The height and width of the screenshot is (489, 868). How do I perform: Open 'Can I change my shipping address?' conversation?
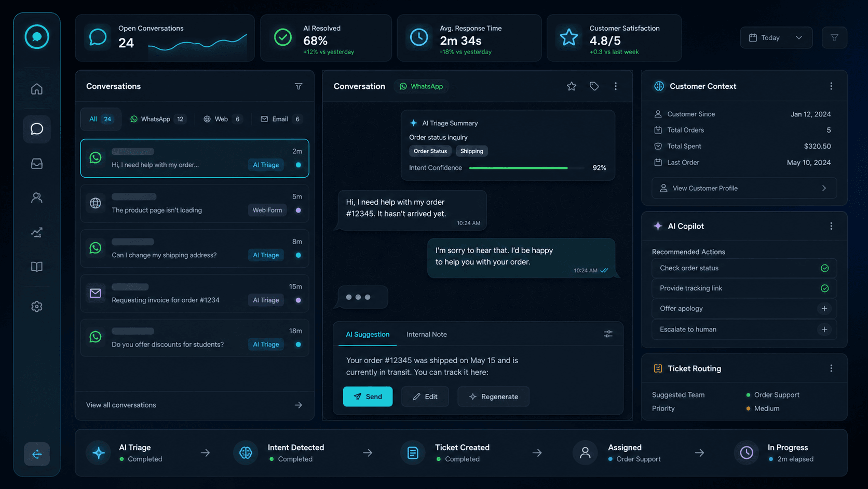[x=195, y=248]
